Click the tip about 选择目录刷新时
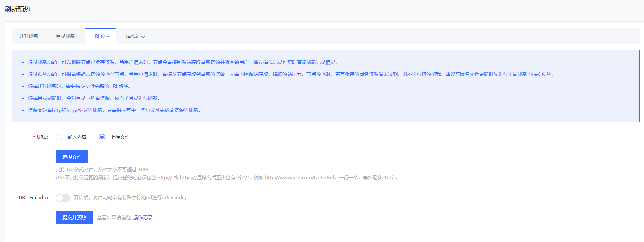 point(94,98)
